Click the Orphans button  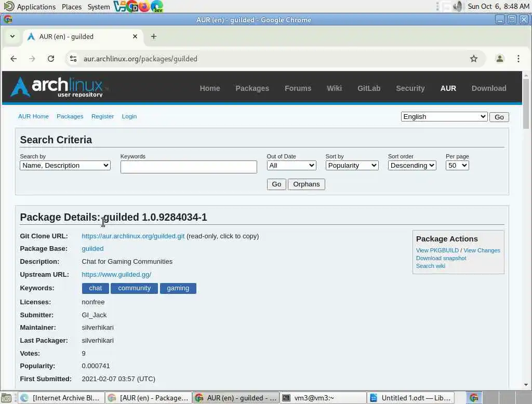coord(307,184)
